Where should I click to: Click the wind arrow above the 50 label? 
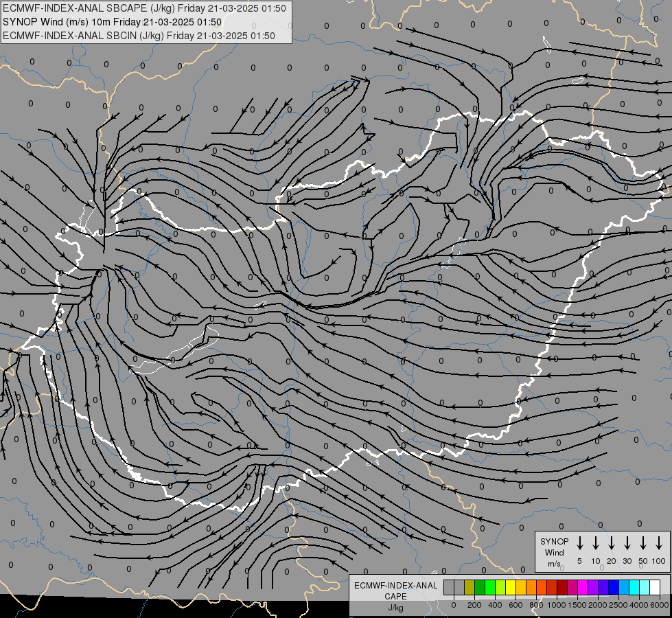point(643,543)
